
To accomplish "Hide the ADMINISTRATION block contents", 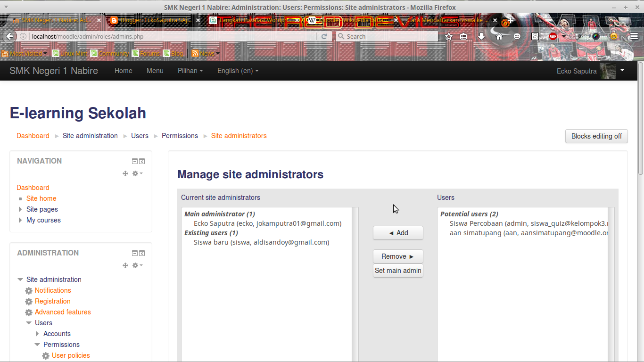I will [x=134, y=253].
